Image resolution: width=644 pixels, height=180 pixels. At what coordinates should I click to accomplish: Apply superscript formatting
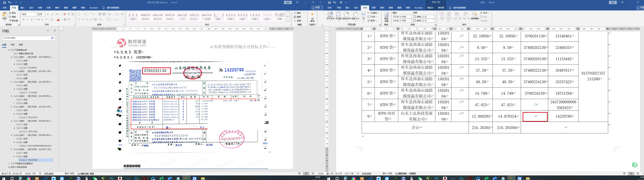coord(46,19)
